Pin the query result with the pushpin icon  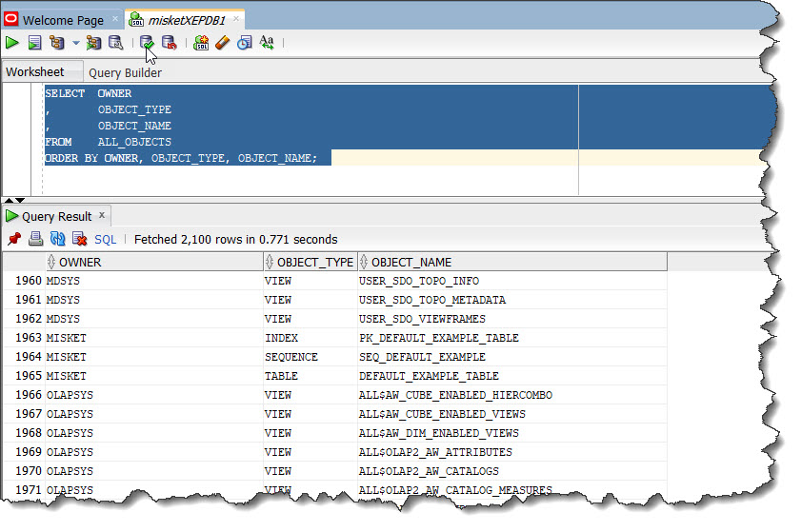coord(14,239)
